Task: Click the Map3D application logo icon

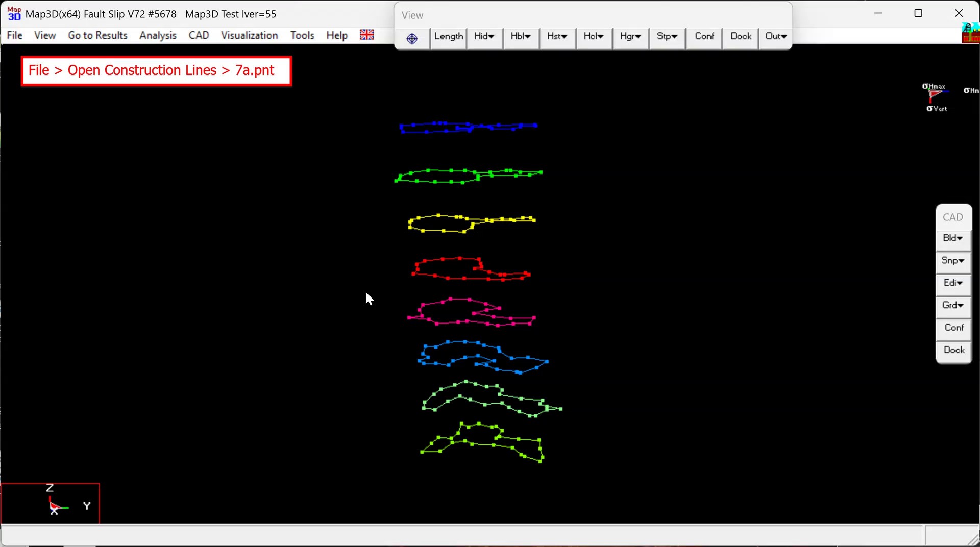Action: tap(14, 14)
